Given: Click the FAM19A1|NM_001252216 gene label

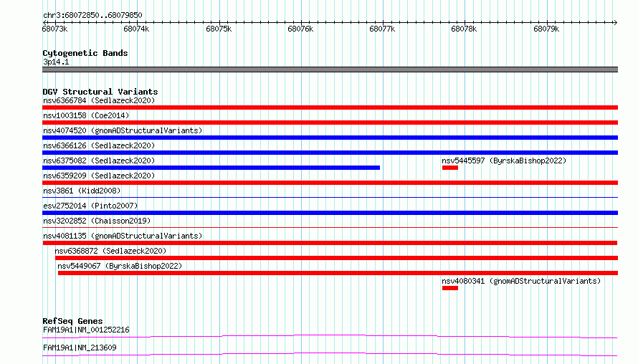Looking at the screenshot, I should tap(86, 330).
